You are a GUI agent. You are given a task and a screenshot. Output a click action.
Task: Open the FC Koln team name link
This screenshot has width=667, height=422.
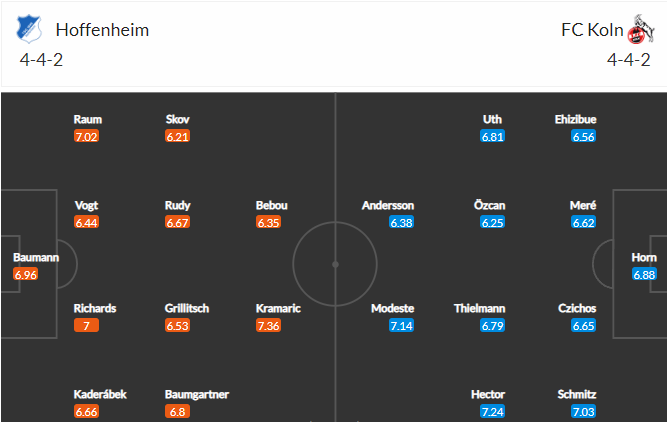[592, 30]
